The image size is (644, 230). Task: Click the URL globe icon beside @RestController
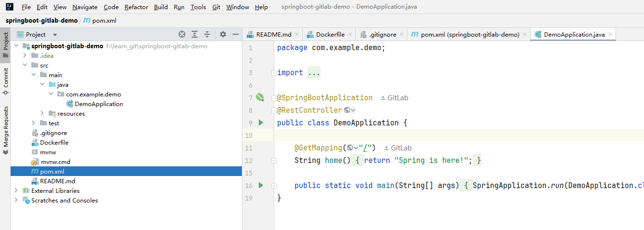(x=350, y=110)
